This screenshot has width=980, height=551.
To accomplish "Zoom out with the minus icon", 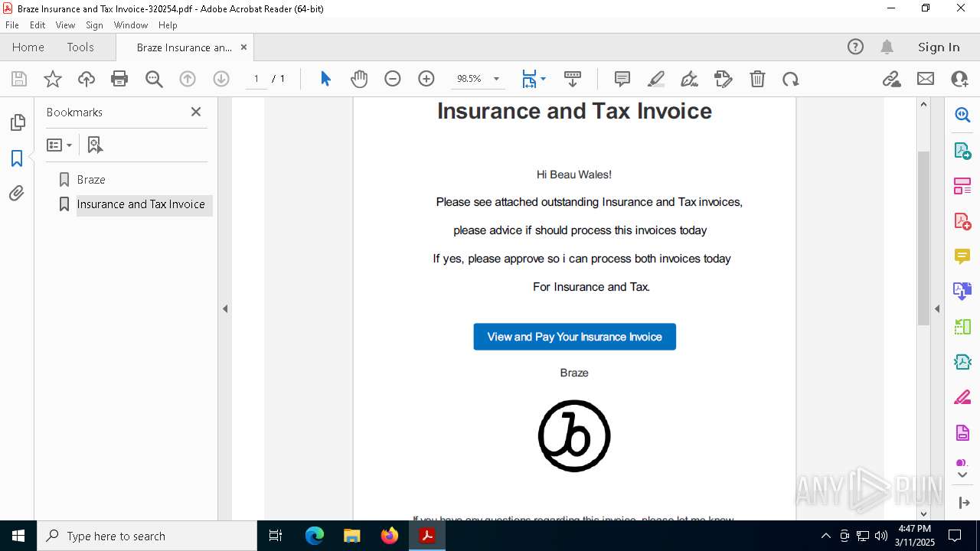I will (393, 79).
